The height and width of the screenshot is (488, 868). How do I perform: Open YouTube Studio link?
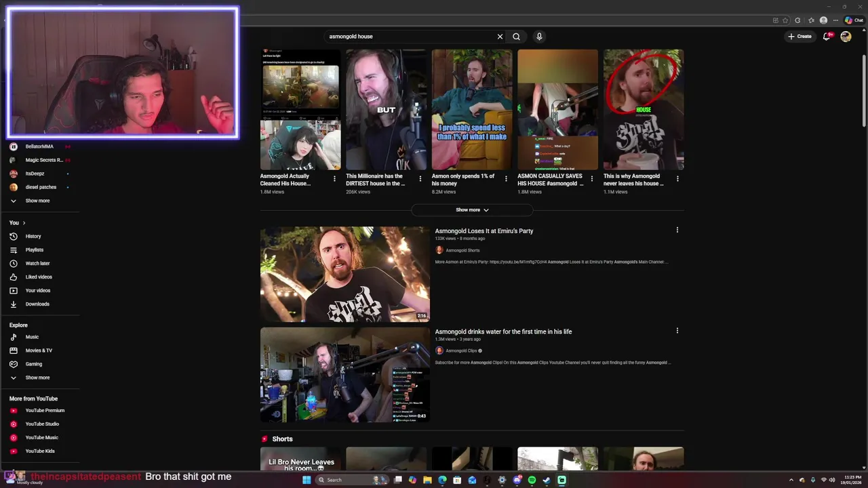click(x=41, y=424)
